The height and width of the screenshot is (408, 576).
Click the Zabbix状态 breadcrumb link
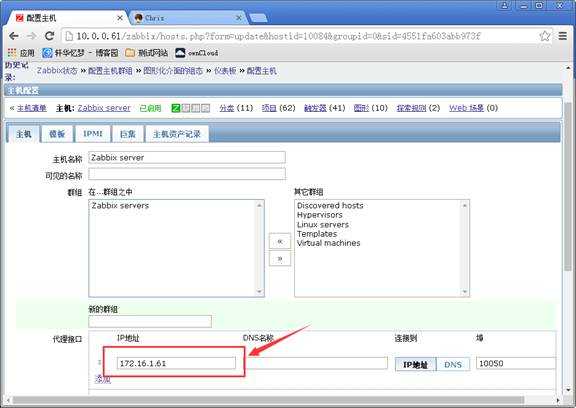(57, 71)
